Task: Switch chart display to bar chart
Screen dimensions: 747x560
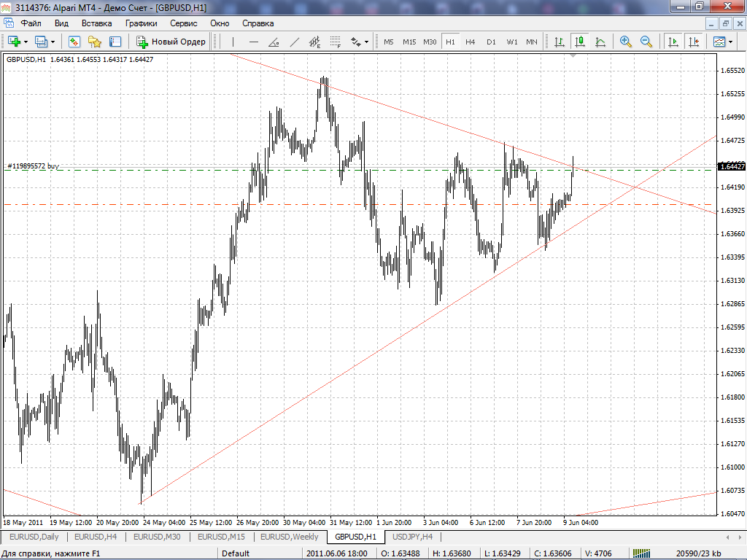Action: click(560, 42)
